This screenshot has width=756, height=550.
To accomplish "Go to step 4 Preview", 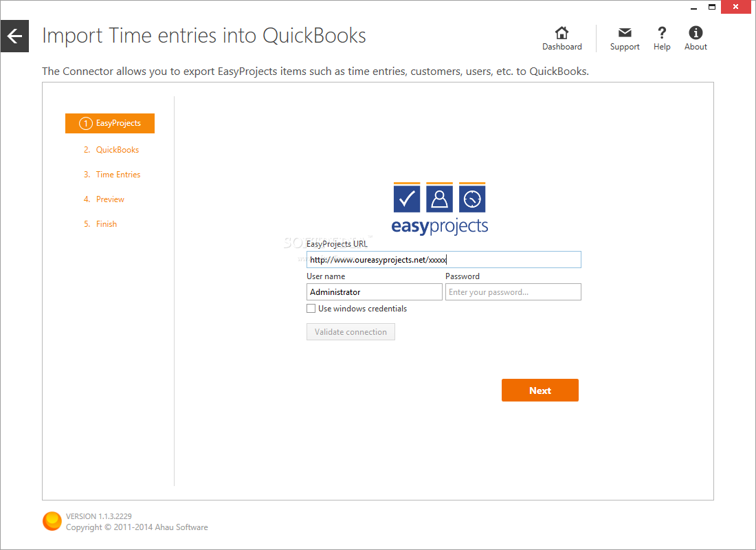I will [104, 199].
